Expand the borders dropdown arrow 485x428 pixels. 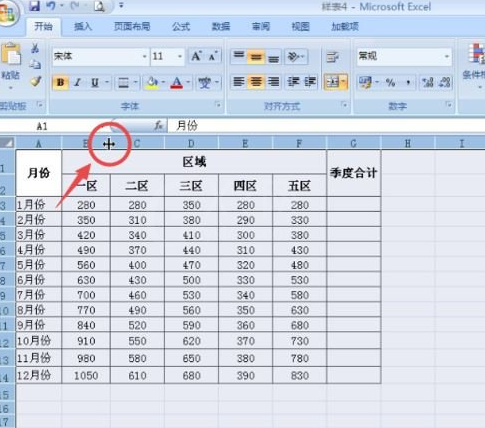[135, 82]
